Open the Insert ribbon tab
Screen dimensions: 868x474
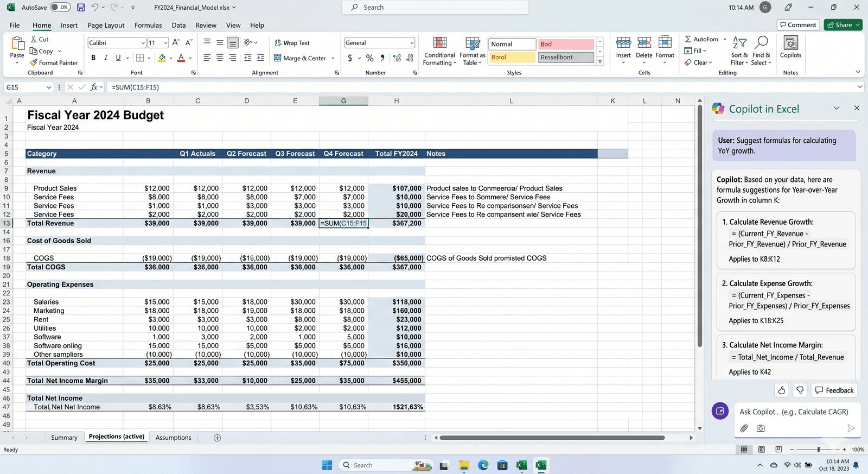click(x=69, y=25)
